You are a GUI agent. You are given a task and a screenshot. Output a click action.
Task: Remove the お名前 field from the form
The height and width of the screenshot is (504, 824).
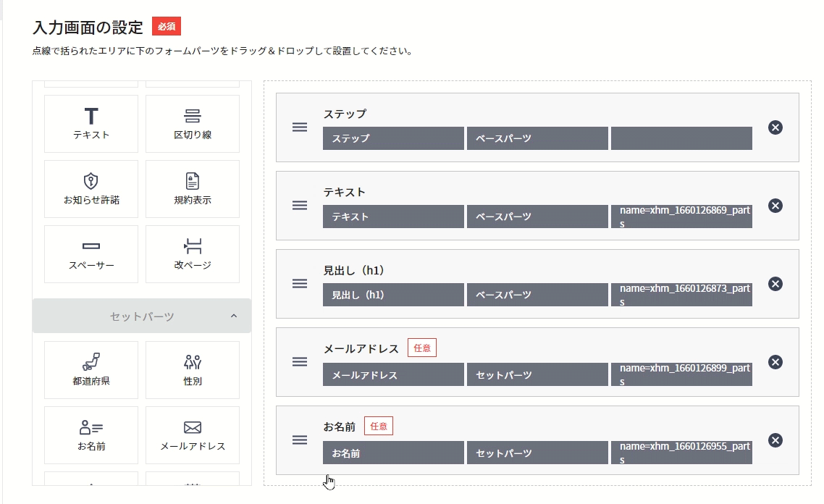pyautogui.click(x=775, y=440)
